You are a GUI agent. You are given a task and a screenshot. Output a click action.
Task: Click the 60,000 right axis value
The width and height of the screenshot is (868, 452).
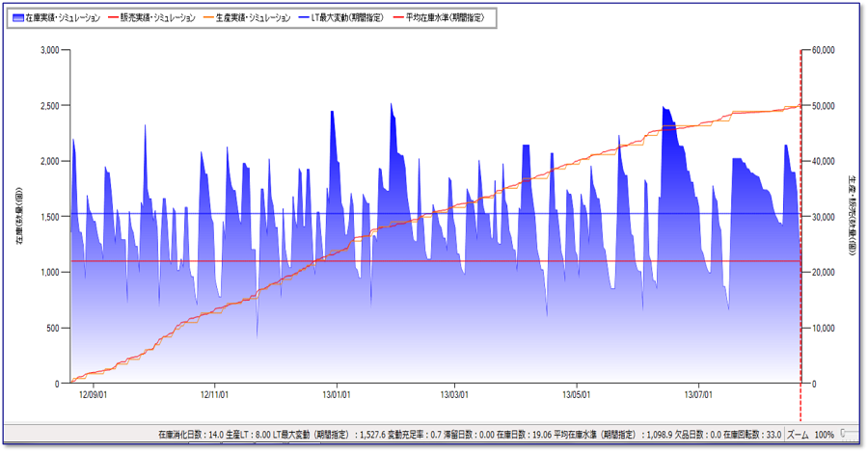(821, 50)
